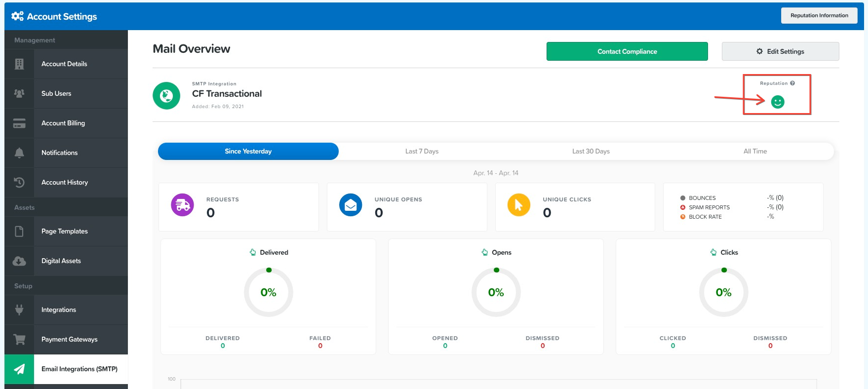The height and width of the screenshot is (389, 868).
Task: Click the Mail Overview heading
Action: pyautogui.click(x=192, y=49)
